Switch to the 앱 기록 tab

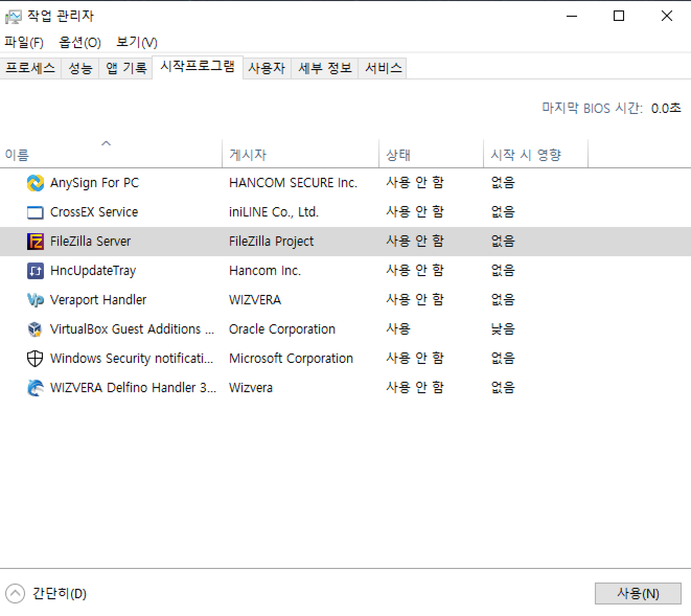coord(125,68)
